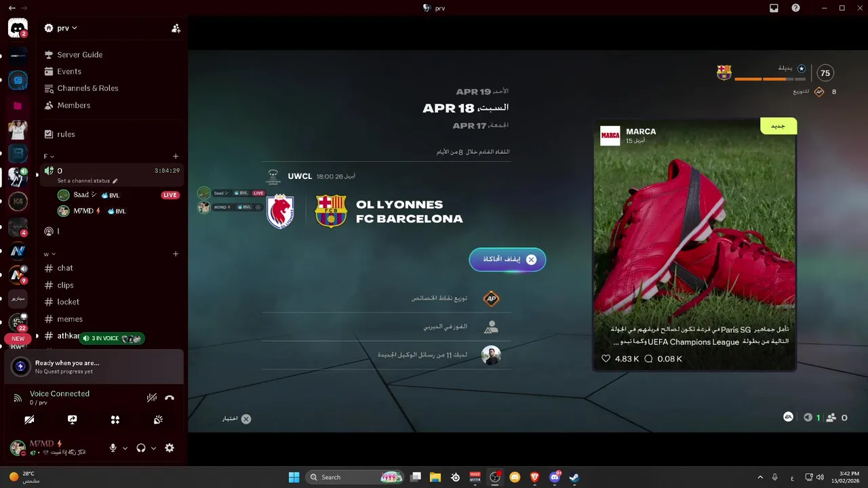The image size is (868, 488).
Task: Open the Windows Start menu
Action: coord(294,477)
